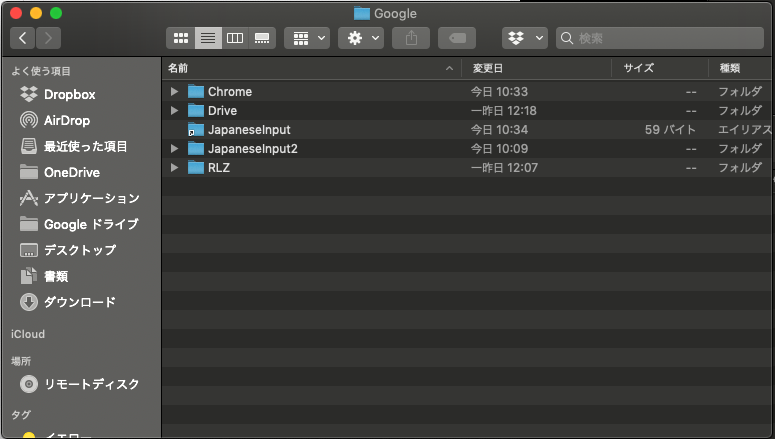Open the gear action menu dropdown
775x439 pixels.
(x=361, y=38)
